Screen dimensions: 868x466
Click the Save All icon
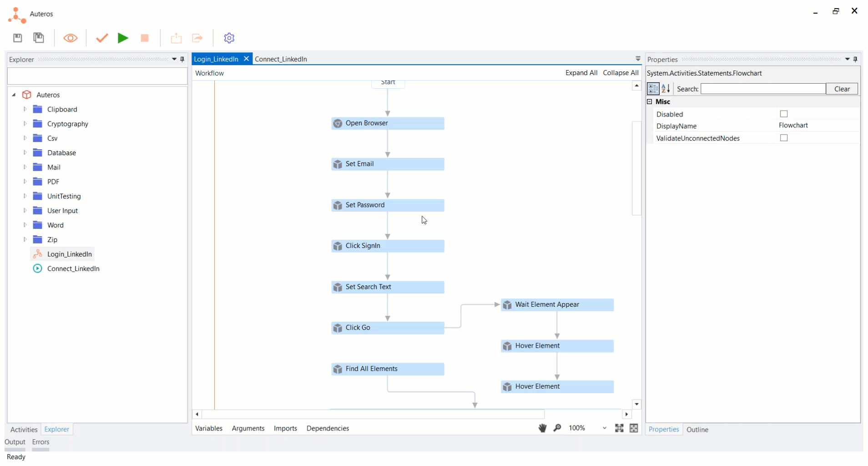pos(39,38)
